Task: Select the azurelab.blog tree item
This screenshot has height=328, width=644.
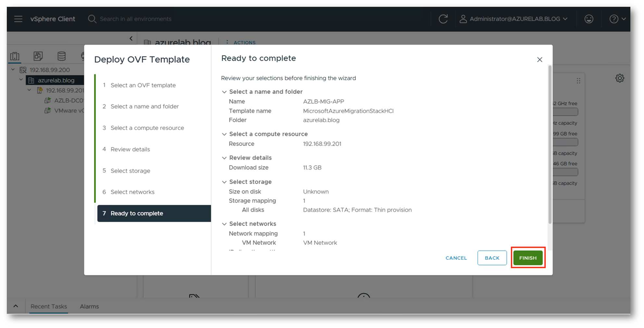Action: pos(56,80)
